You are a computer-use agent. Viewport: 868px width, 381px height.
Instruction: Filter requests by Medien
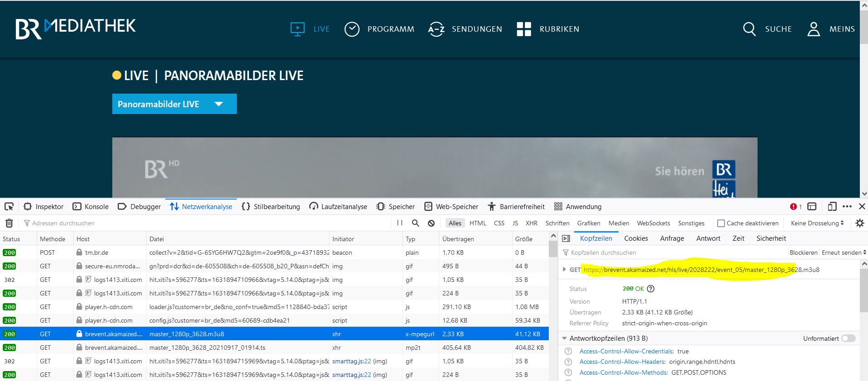click(619, 223)
